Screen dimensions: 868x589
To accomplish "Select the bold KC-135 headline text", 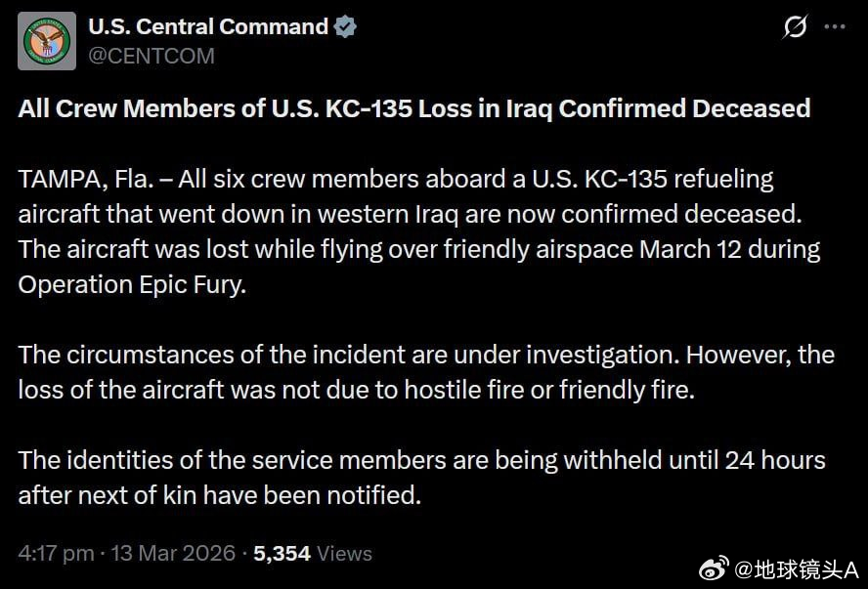I will pos(413,108).
